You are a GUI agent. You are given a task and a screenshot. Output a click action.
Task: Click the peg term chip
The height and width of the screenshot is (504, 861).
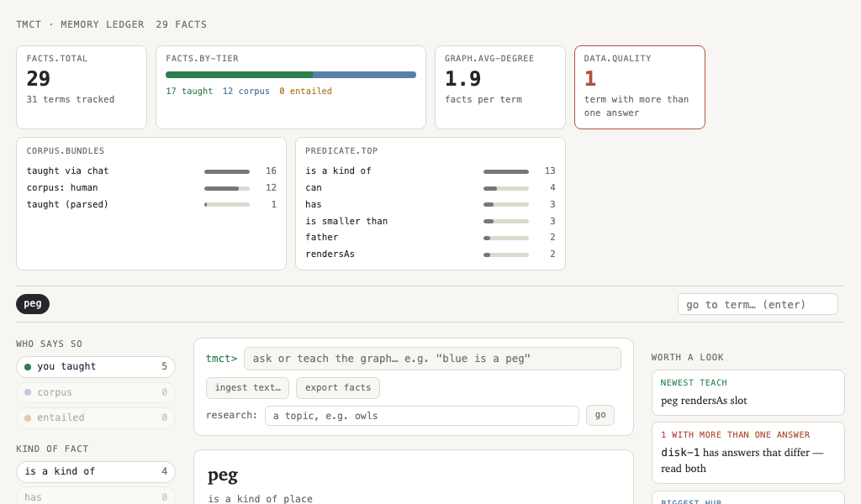[33, 304]
